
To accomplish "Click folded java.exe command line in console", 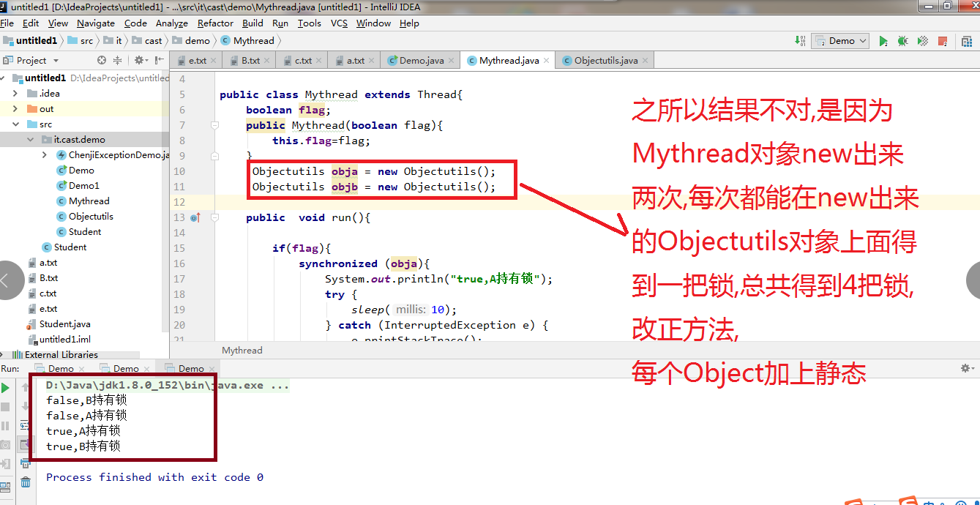I will tap(168, 385).
